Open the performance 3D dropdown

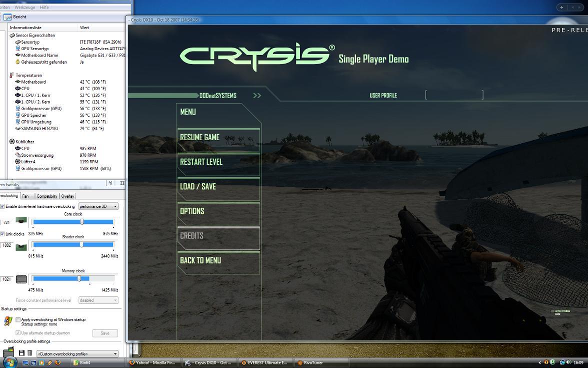[x=98, y=206]
